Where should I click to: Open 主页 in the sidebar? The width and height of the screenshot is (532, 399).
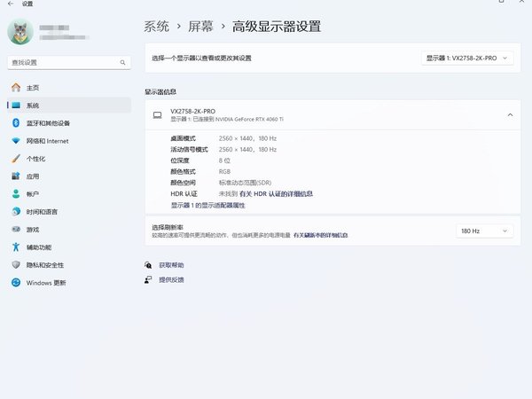pos(69,88)
